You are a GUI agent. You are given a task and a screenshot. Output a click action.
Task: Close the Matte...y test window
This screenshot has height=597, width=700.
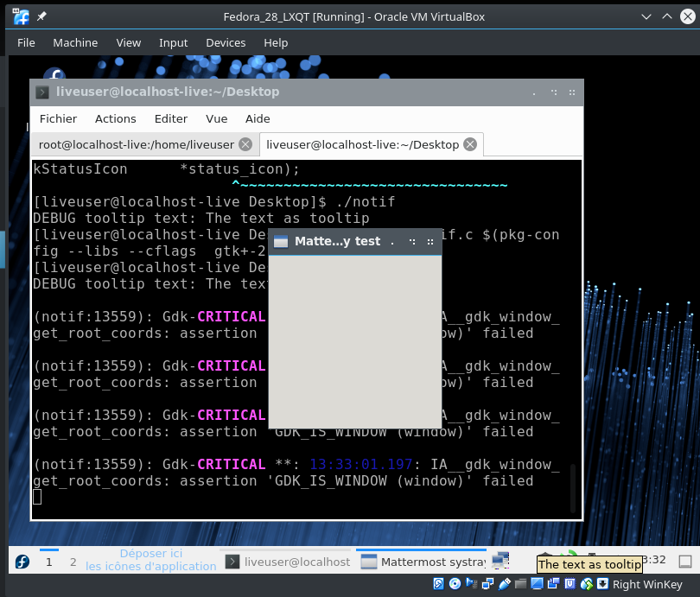click(430, 242)
